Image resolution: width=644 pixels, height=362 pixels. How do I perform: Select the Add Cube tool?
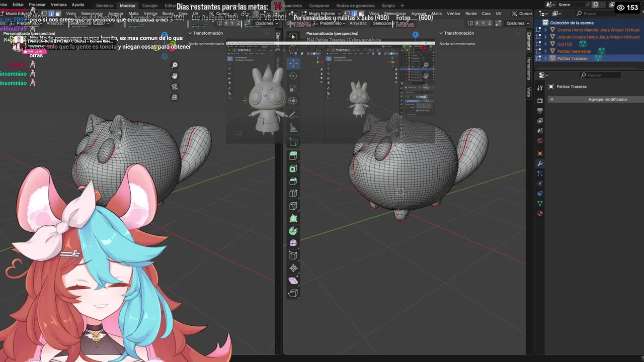point(293,143)
